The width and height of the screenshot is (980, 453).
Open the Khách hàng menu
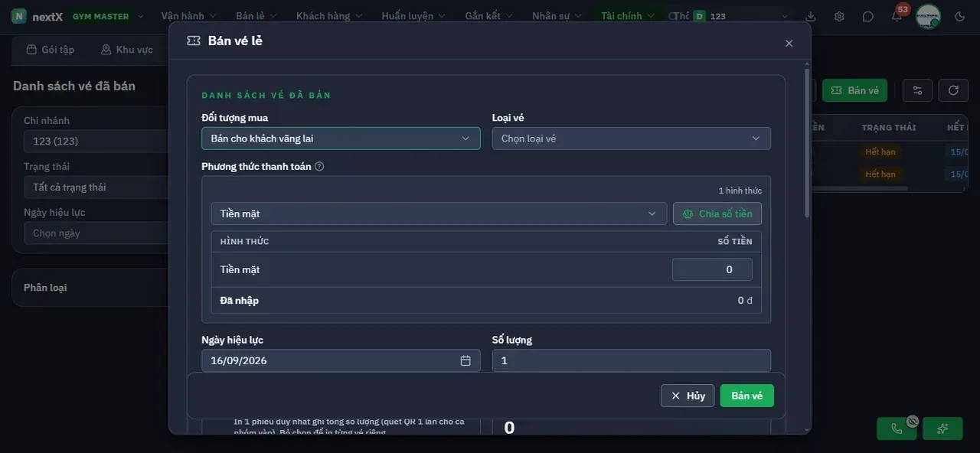coord(329,16)
